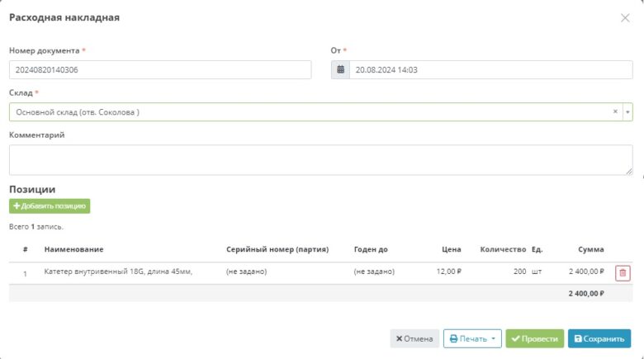Click the Провести button
This screenshot has width=644, height=359.
(x=535, y=339)
